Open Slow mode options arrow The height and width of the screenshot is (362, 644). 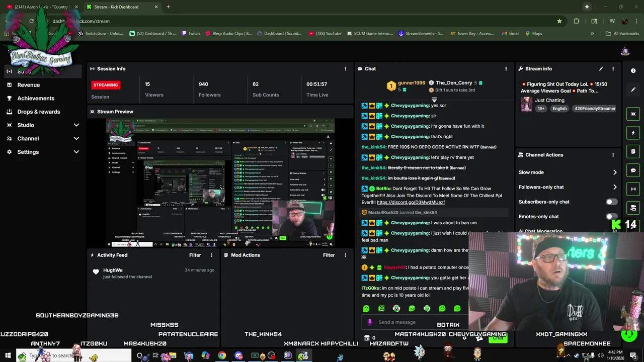(614, 172)
